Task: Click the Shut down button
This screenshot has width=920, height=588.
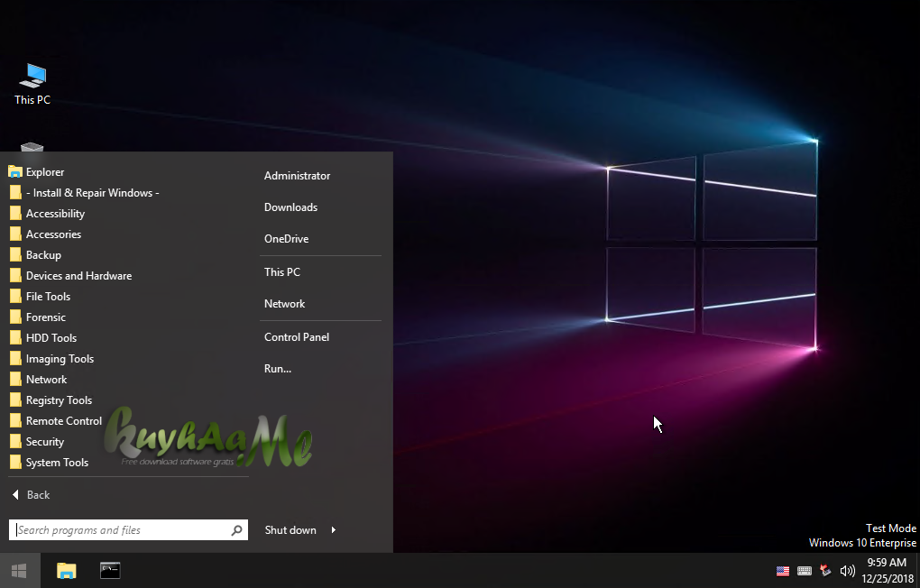Action: point(290,530)
